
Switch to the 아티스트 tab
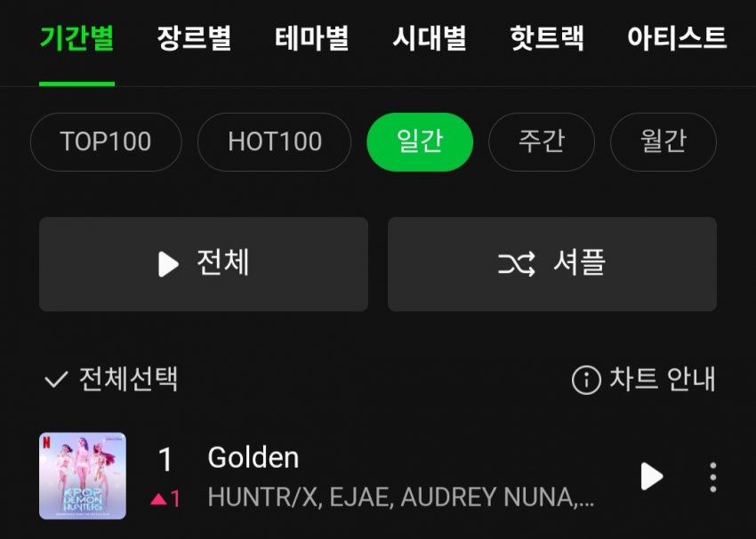(677, 38)
